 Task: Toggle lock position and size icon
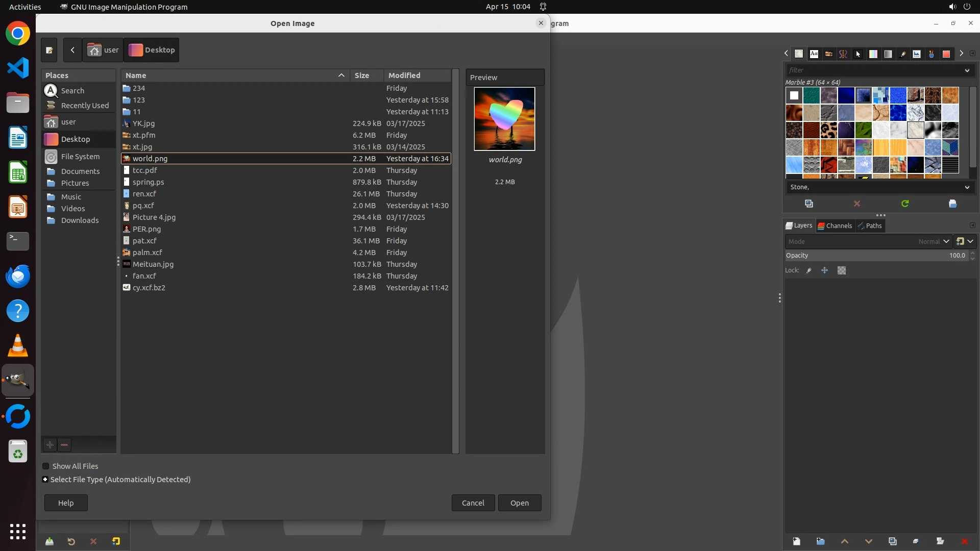[x=824, y=271]
